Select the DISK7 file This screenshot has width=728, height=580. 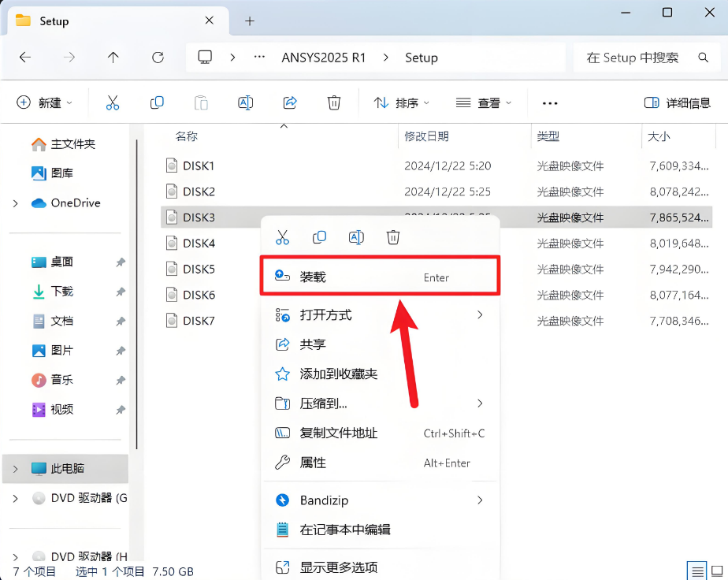[210, 321]
